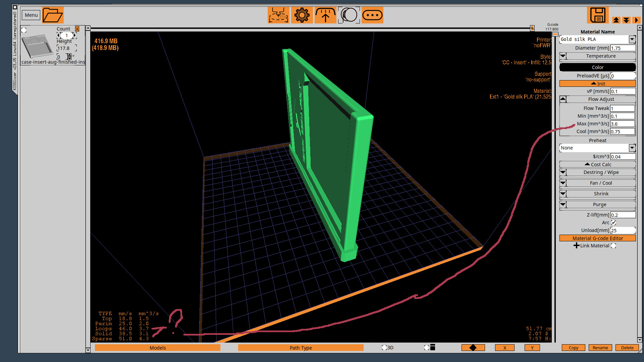Click the double down-arrow expand-all icon

point(626,20)
